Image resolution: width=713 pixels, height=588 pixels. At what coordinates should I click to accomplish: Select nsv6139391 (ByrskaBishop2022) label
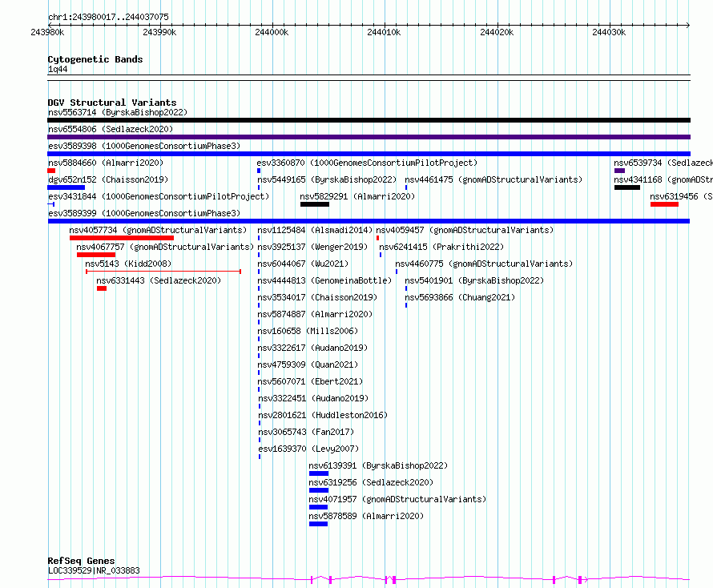tap(378, 465)
